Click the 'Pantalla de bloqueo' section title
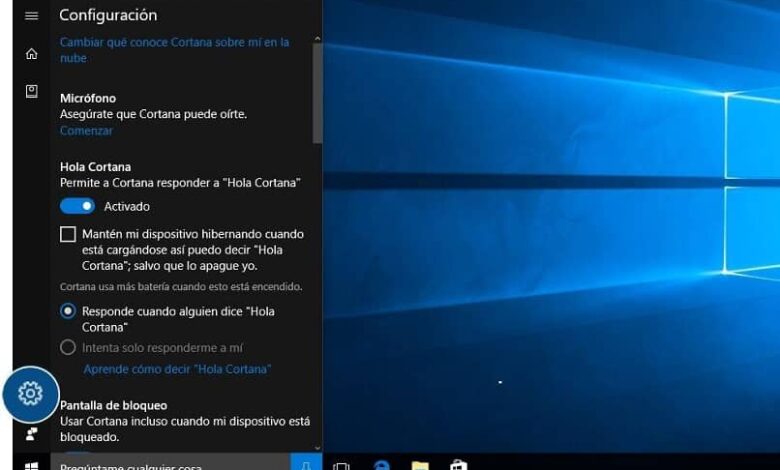The width and height of the screenshot is (780, 470). click(113, 405)
